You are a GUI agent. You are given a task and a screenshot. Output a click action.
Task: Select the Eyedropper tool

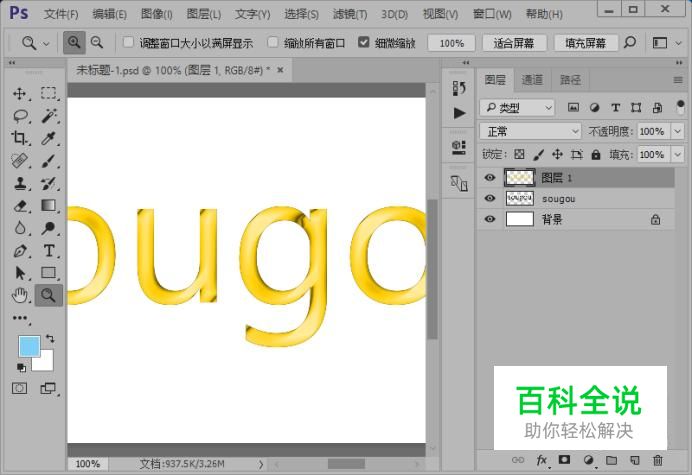tap(49, 138)
